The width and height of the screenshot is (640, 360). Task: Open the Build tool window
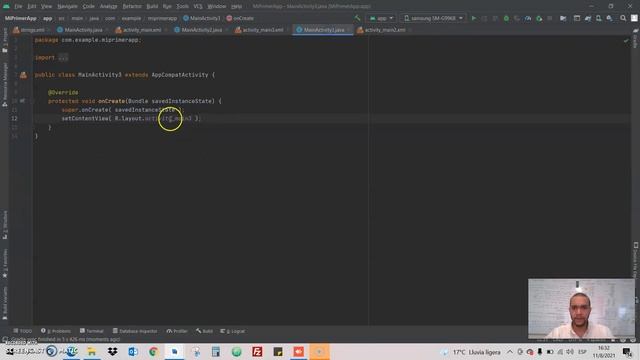204,331
